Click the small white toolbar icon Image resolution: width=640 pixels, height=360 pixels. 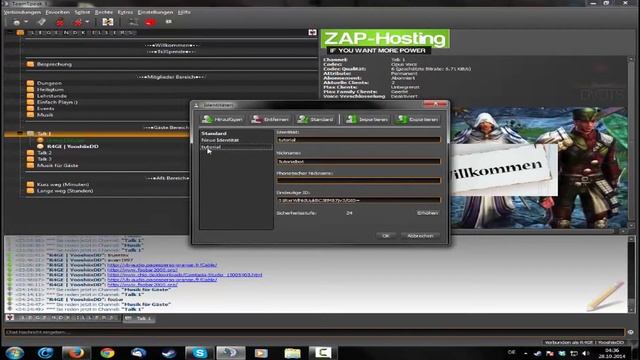169,21
